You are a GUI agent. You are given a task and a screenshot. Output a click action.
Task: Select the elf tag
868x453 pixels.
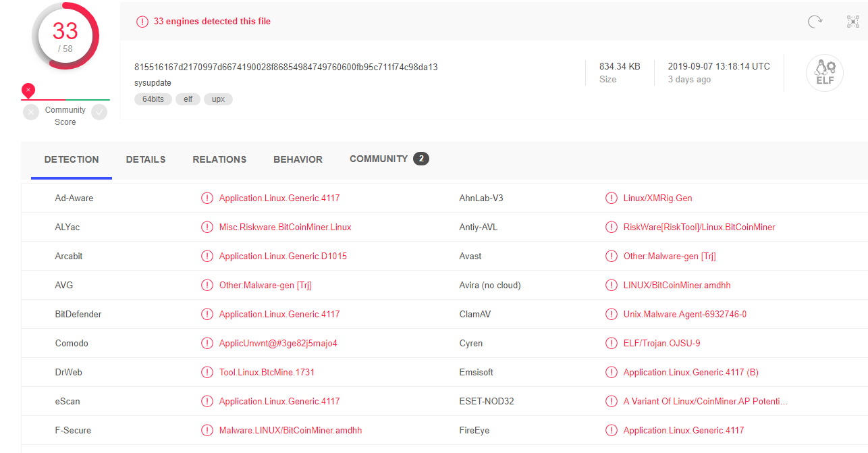(x=188, y=99)
